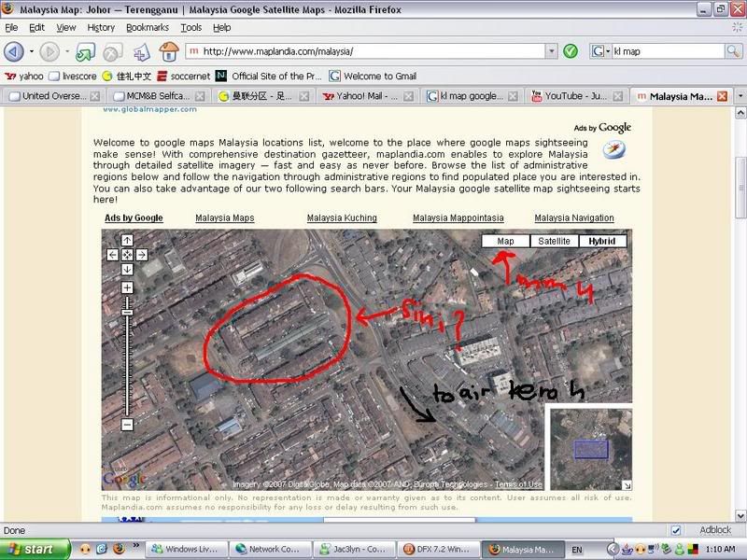Open the list all tabs dropdown
The image size is (747, 560).
pos(740,96)
